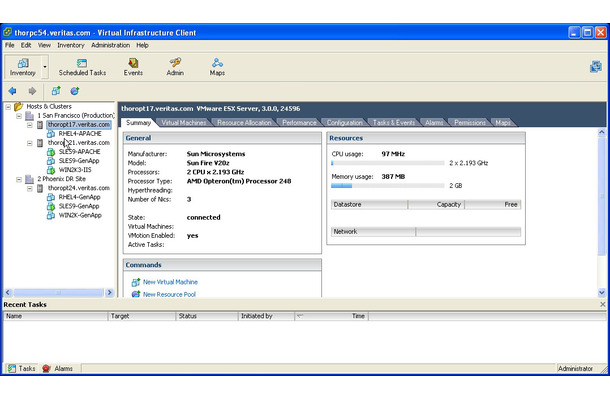Click the Datastore column header
Screen dimensions: 610x400
point(369,205)
